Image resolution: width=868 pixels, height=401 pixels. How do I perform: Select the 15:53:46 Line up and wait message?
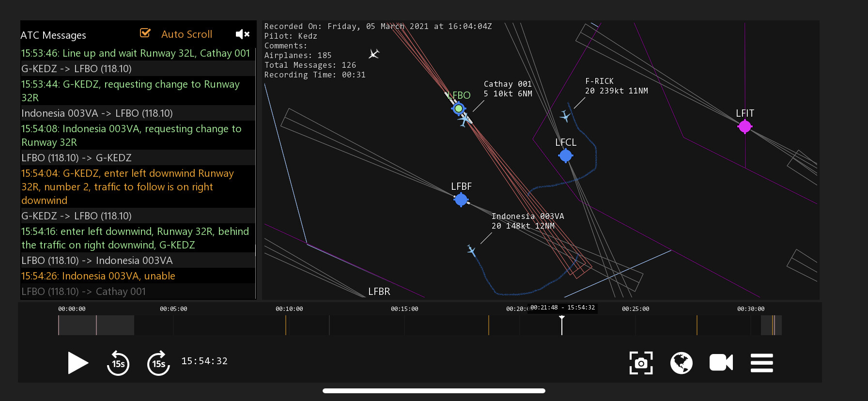click(x=138, y=53)
